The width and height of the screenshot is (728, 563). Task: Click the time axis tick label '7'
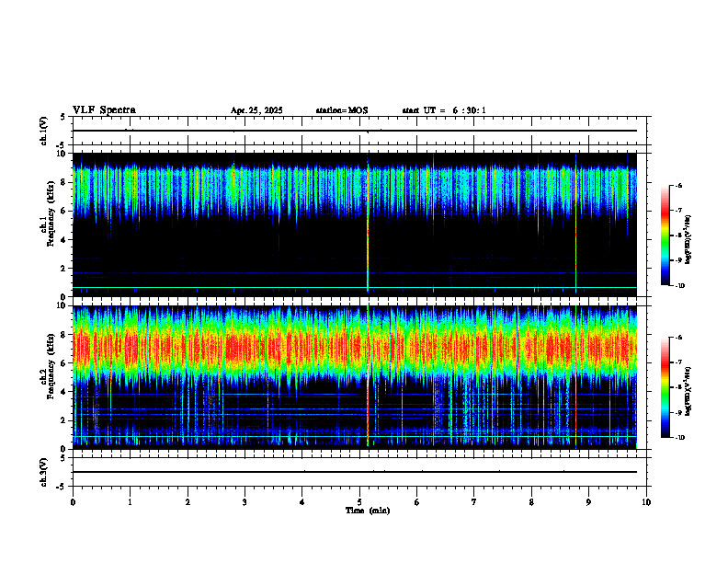[474, 502]
